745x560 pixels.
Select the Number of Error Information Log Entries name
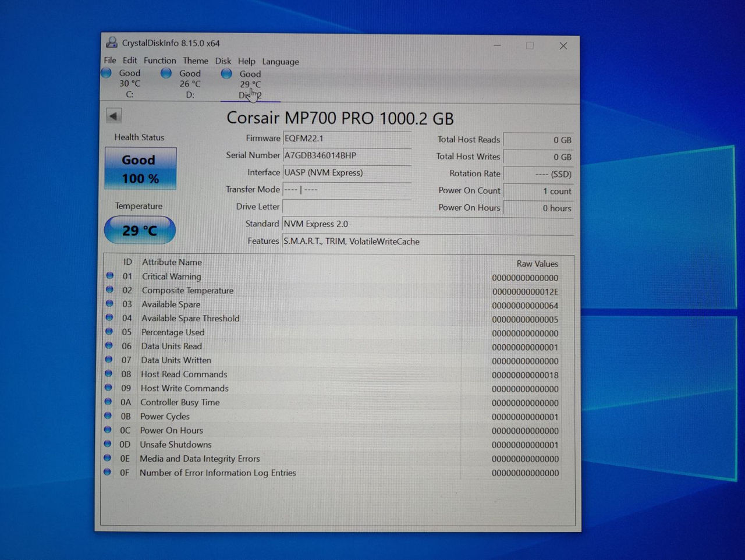(x=218, y=473)
